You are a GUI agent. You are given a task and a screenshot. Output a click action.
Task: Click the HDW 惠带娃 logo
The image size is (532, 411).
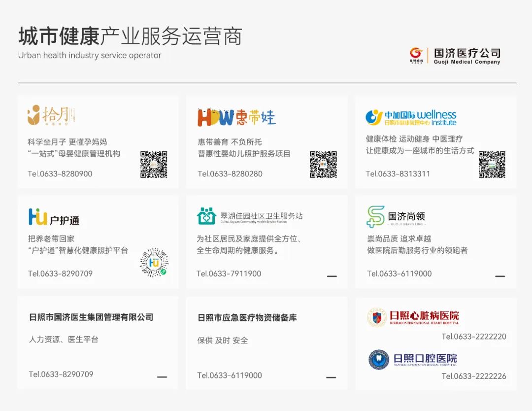pyautogui.click(x=236, y=117)
